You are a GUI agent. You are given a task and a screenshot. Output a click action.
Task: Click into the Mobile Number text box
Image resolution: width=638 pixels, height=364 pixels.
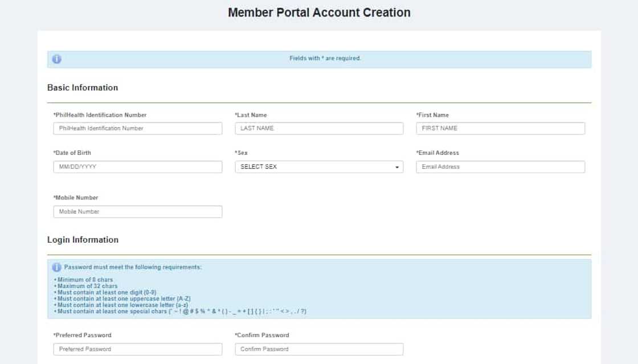pyautogui.click(x=137, y=212)
